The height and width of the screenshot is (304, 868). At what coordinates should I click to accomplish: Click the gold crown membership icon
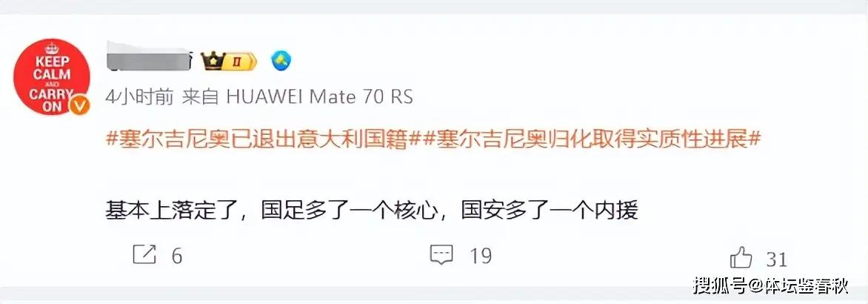(x=211, y=60)
